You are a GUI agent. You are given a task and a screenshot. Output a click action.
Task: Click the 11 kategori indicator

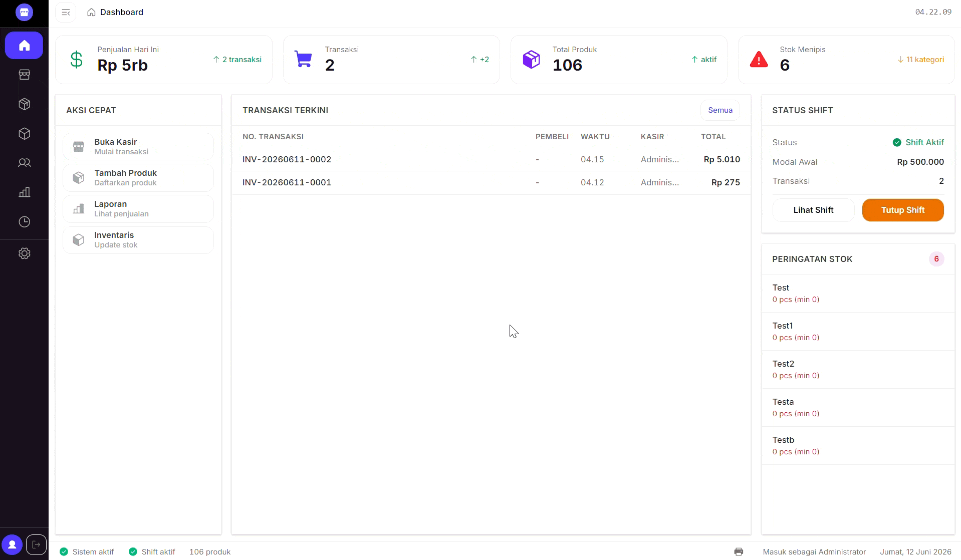click(x=921, y=60)
